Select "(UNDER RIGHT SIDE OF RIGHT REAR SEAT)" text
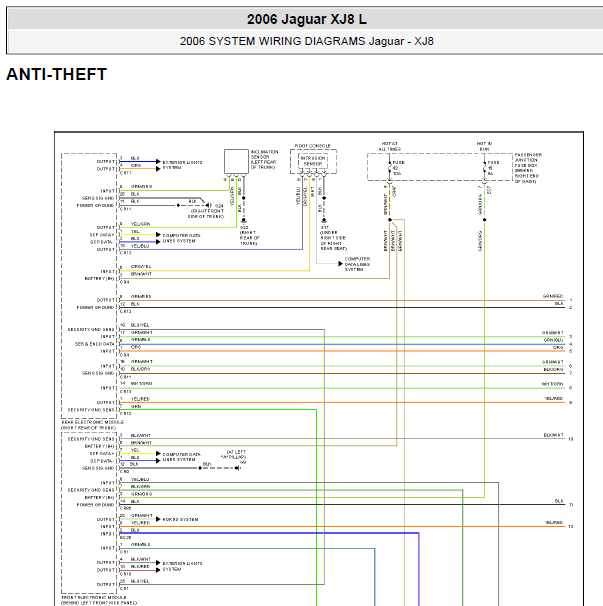This screenshot has height=606, width=603. pos(334,240)
